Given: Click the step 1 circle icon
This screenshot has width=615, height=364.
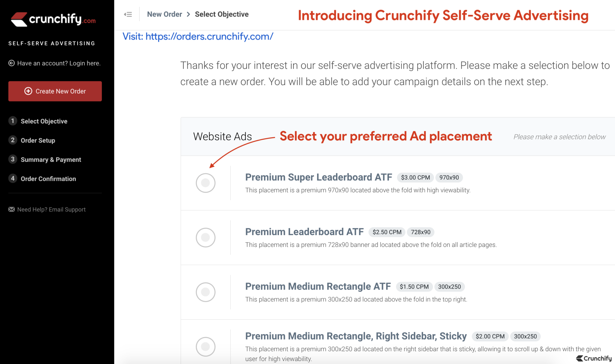Looking at the screenshot, I should point(13,121).
